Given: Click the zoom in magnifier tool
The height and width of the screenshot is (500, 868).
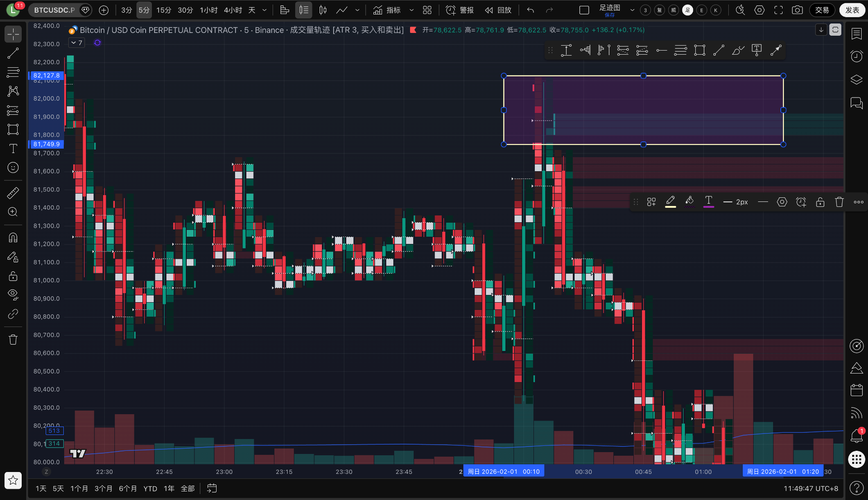Looking at the screenshot, I should (13, 212).
